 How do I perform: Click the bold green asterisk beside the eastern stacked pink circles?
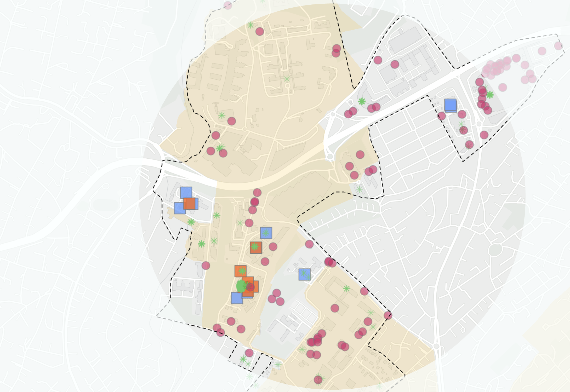(x=490, y=95)
